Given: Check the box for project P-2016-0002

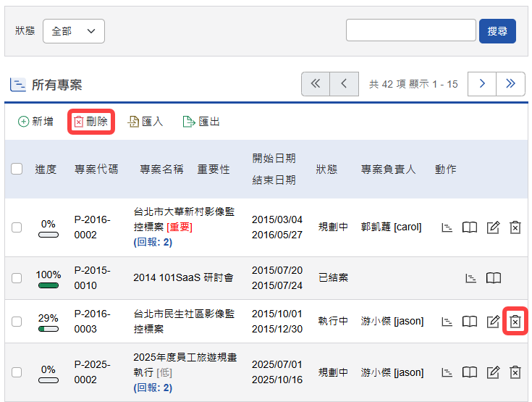Looking at the screenshot, I should 17,227.
